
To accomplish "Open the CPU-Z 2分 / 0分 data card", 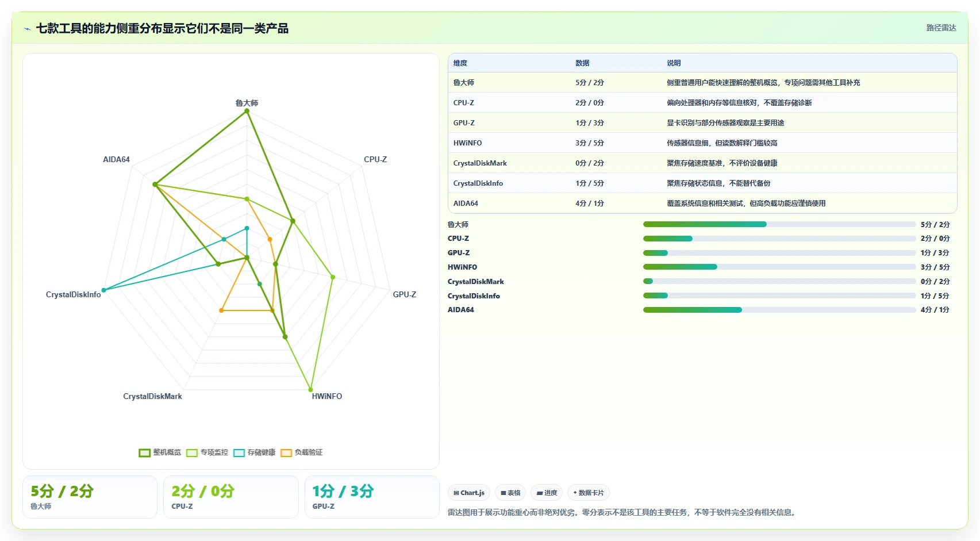I will pos(231,497).
